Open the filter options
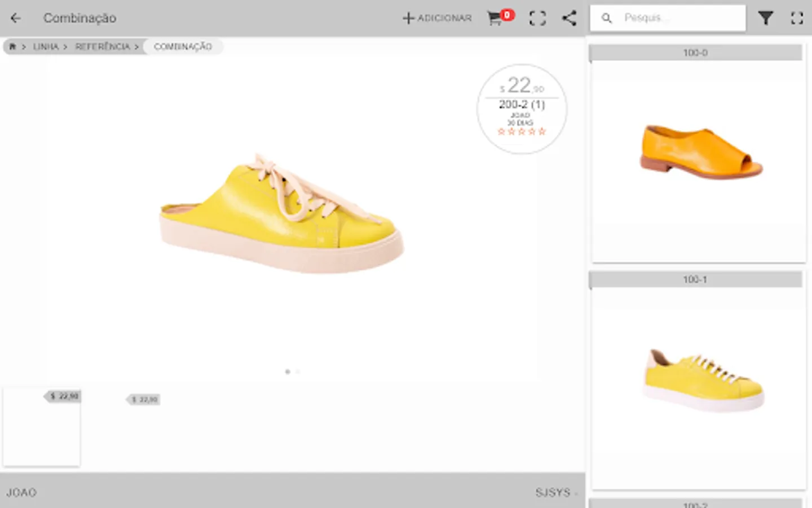The image size is (812, 508). coord(765,18)
